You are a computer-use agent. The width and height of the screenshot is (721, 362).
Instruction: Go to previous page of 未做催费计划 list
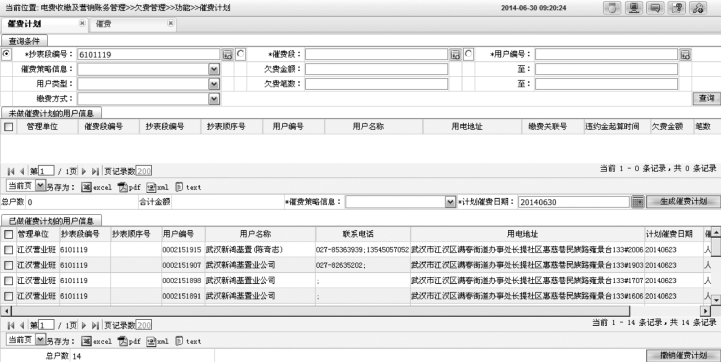point(22,171)
